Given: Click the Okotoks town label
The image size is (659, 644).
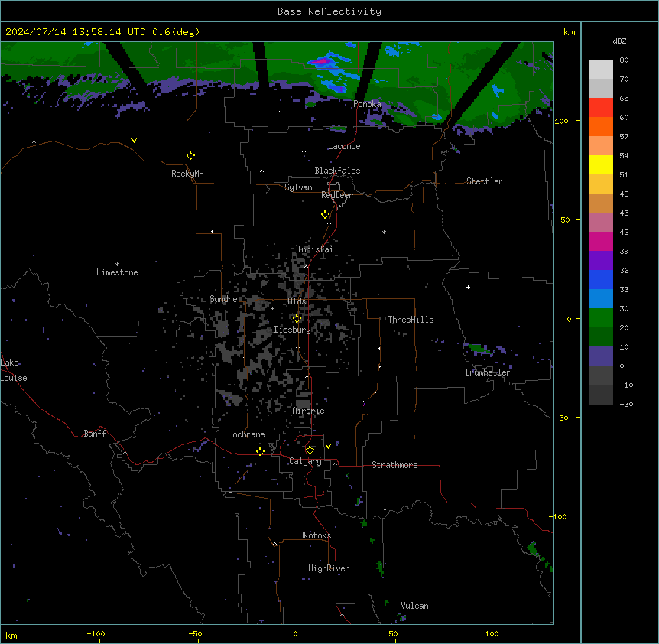Looking at the screenshot, I should pos(315,535).
